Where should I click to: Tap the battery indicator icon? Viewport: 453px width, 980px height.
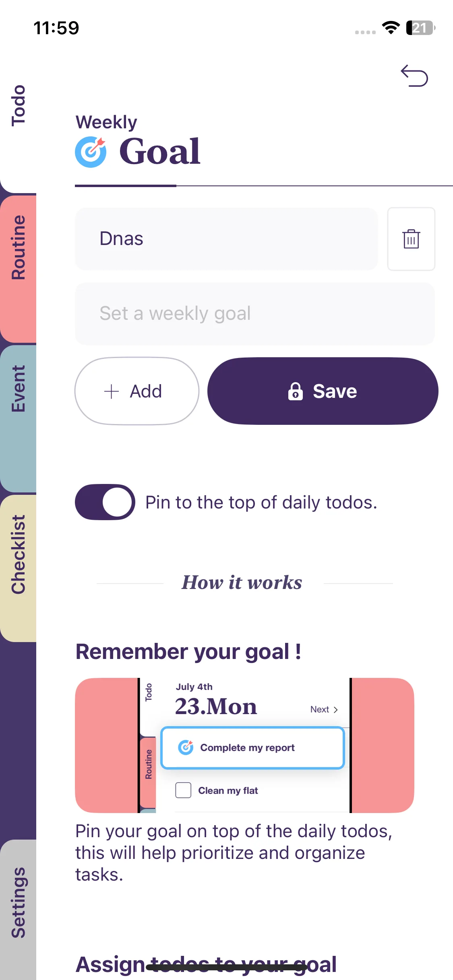pos(420,28)
